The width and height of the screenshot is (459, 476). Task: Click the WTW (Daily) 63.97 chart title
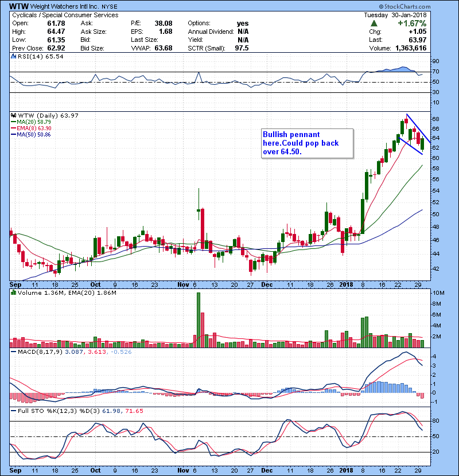(48, 116)
